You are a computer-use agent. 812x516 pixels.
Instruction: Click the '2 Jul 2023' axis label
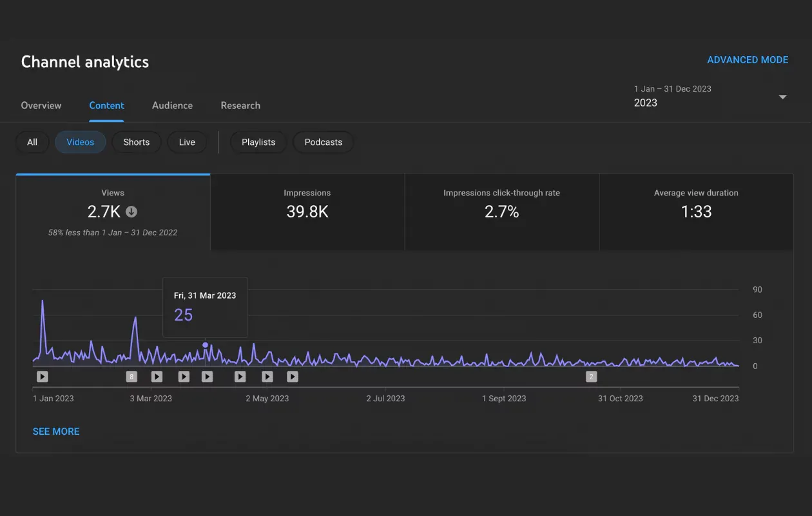[x=386, y=399]
